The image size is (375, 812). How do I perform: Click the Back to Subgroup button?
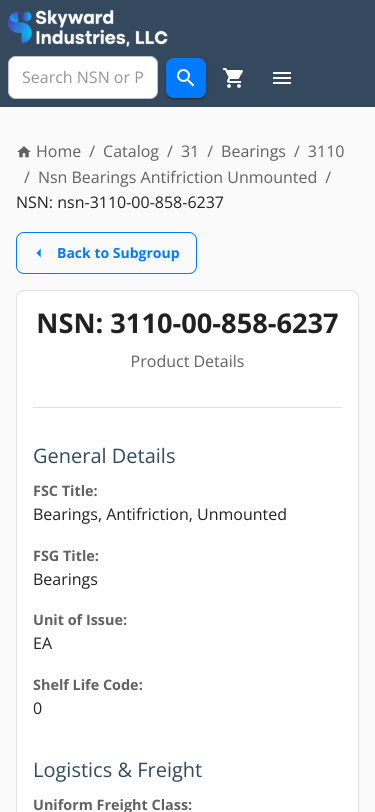[107, 253]
